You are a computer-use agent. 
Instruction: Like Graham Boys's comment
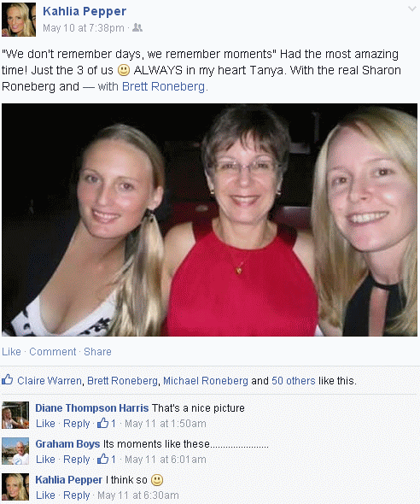pos(45,460)
